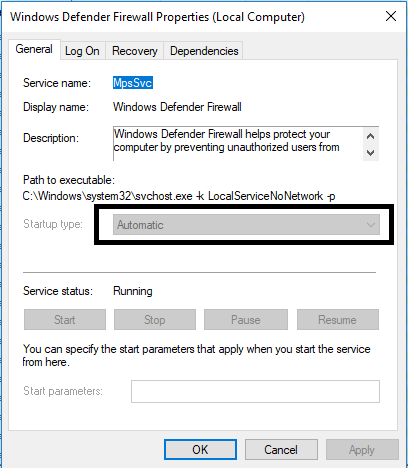The height and width of the screenshot is (468, 408).
Task: Click the Stop service button
Action: click(x=155, y=320)
